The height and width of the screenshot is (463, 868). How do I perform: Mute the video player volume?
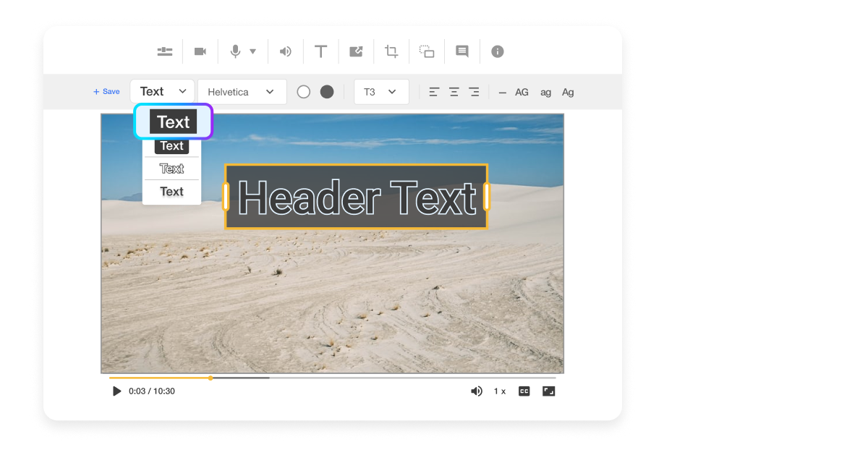pos(477,391)
